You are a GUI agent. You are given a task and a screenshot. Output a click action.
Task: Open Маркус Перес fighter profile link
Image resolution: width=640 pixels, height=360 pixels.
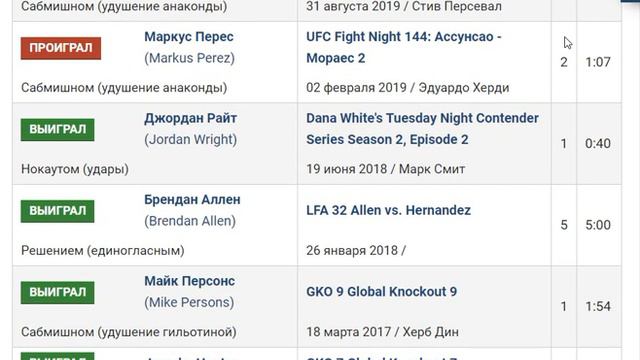(x=189, y=37)
